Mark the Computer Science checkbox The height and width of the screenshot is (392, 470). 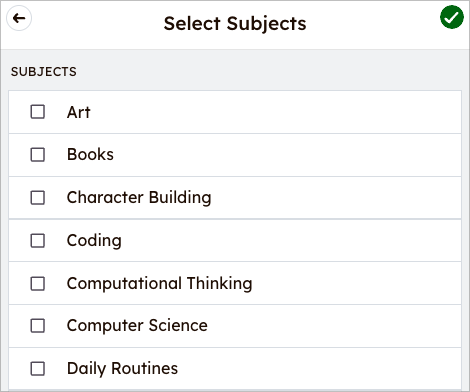[x=38, y=326]
